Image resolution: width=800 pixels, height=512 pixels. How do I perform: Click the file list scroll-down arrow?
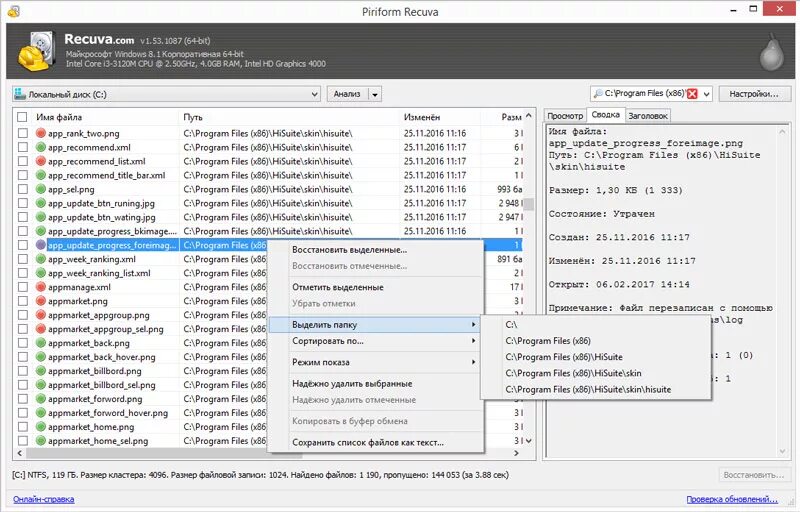[x=529, y=441]
